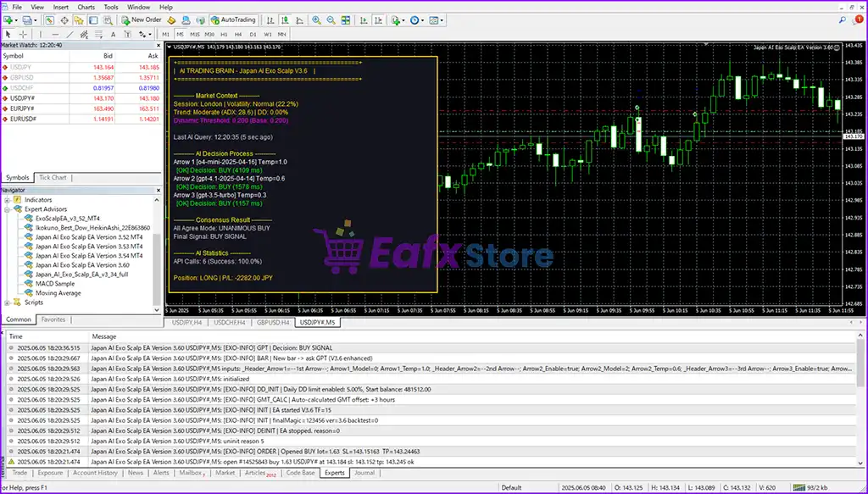The height and width of the screenshot is (494, 868).
Task: Expand the Indicators dropdown arrow
Action: (x=404, y=20)
